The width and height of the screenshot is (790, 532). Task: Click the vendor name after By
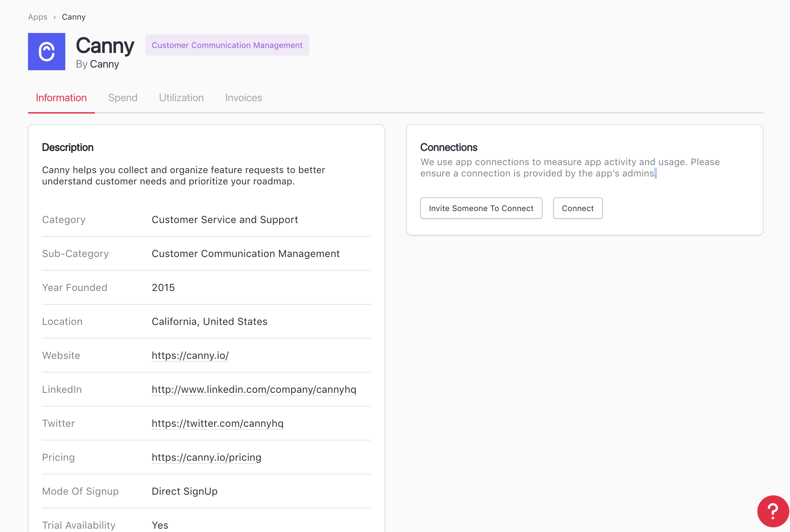[104, 64]
